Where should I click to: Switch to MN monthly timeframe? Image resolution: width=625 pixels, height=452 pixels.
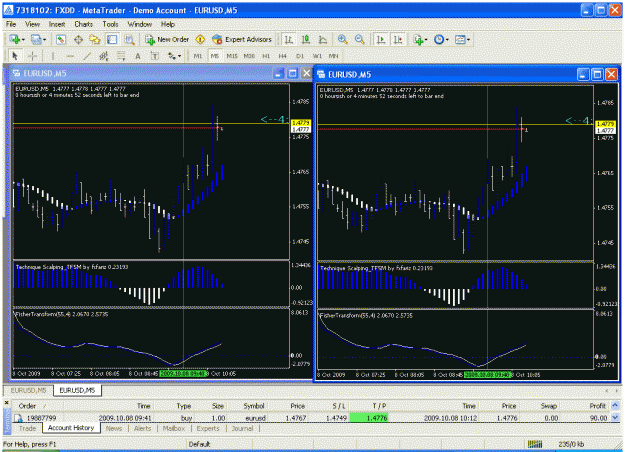click(333, 56)
